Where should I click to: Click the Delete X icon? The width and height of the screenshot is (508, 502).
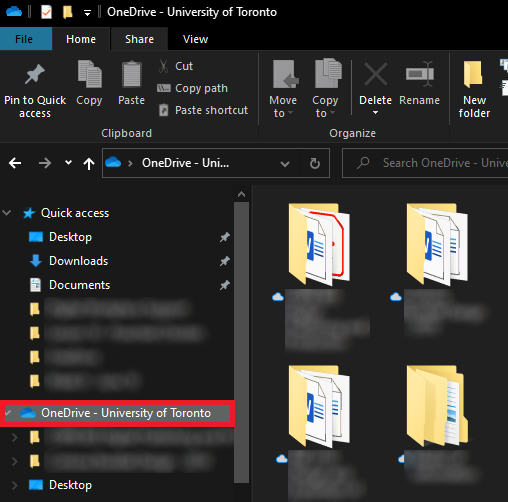point(375,74)
